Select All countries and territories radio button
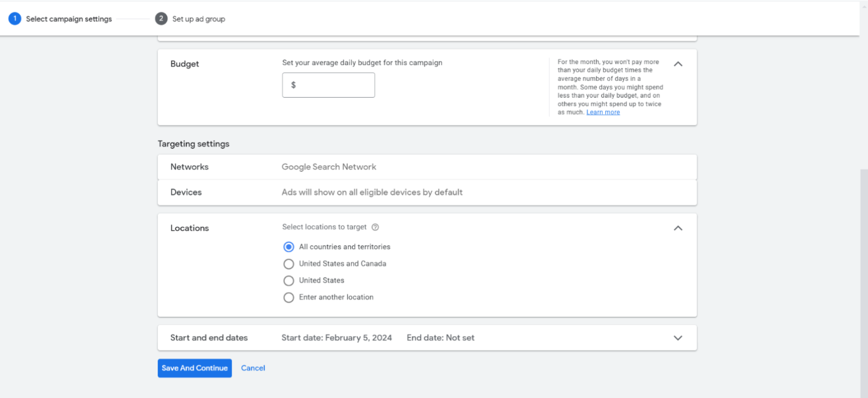The image size is (868, 398). click(289, 247)
